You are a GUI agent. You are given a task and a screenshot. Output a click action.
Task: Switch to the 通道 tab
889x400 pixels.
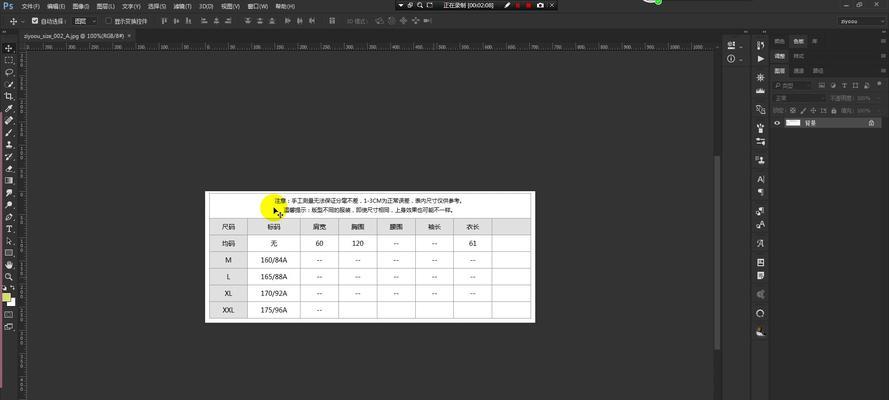point(799,71)
